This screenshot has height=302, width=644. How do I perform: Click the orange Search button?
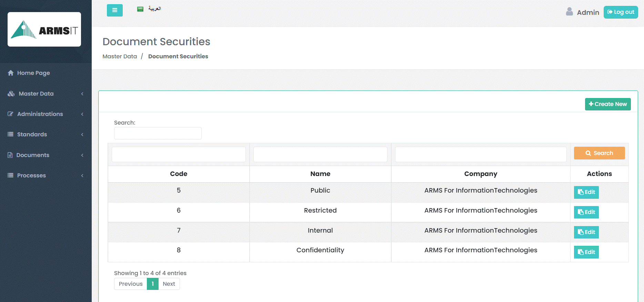599,153
